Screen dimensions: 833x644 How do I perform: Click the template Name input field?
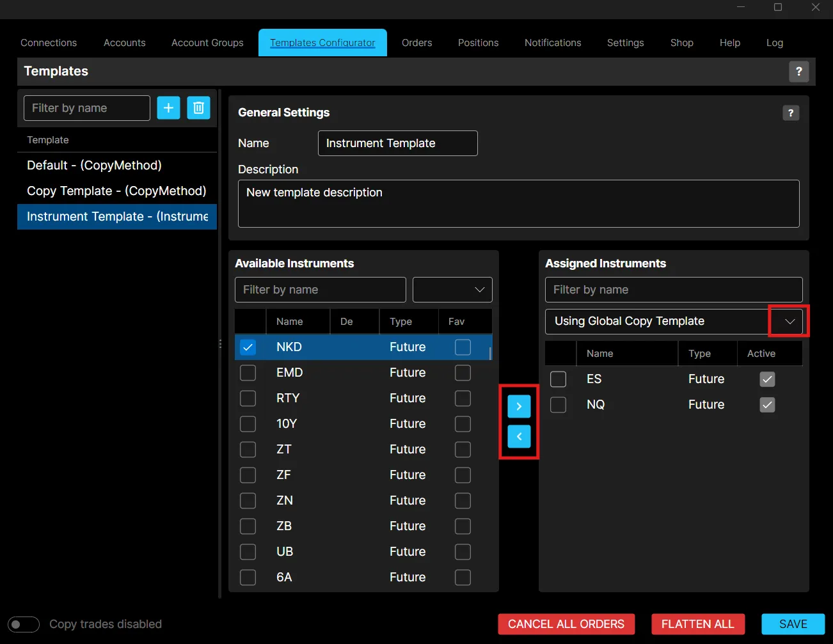(398, 143)
